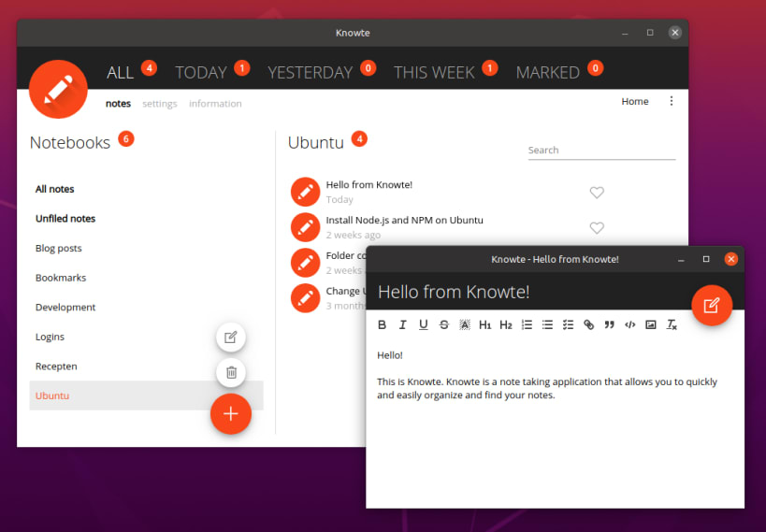Toggle Italic formatting in note editor
The height and width of the screenshot is (532, 766).
(402, 324)
